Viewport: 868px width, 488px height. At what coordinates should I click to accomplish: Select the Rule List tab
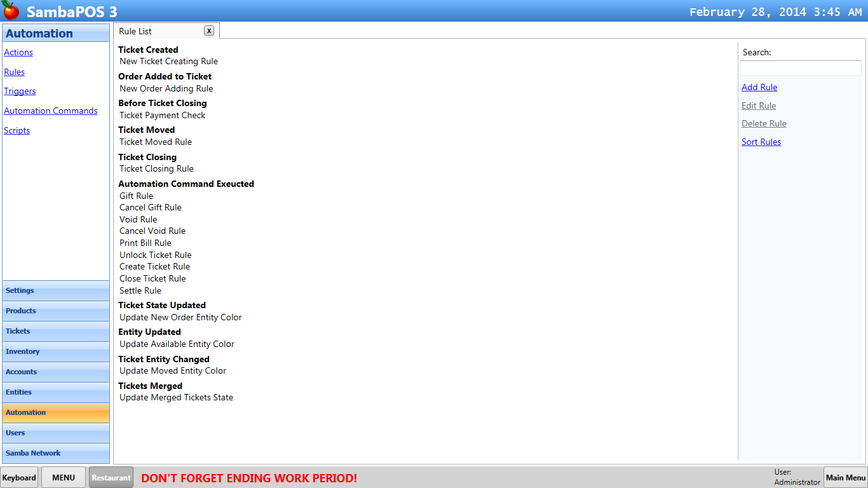point(135,31)
